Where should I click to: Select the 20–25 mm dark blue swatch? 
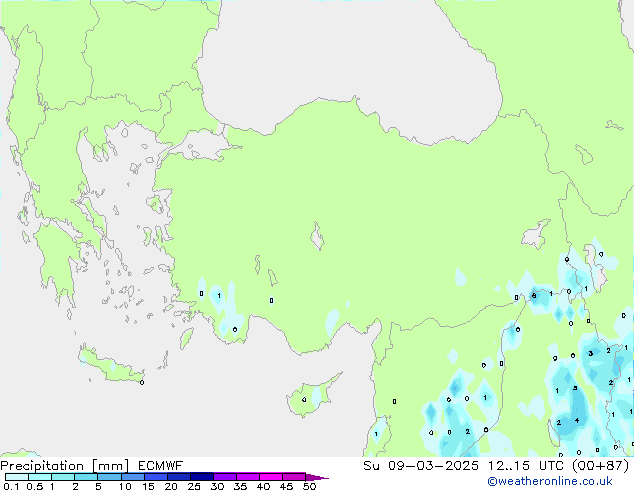pos(179,477)
